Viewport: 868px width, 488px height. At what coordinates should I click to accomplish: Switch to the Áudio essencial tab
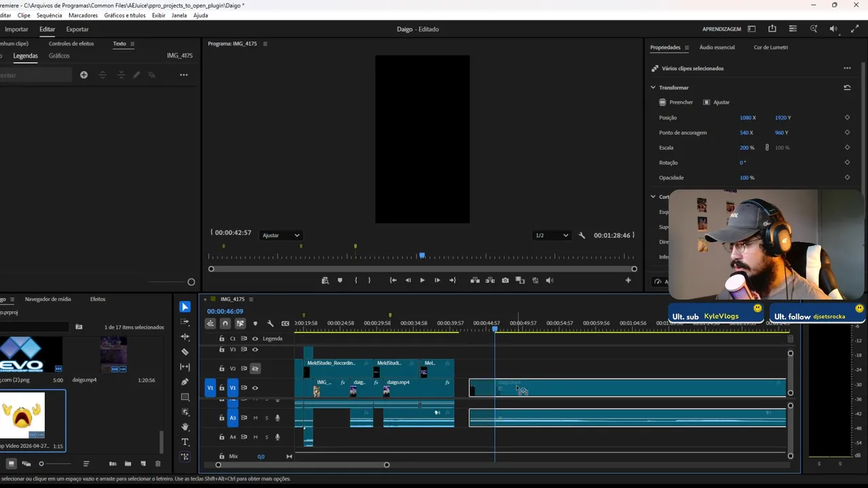(x=717, y=47)
